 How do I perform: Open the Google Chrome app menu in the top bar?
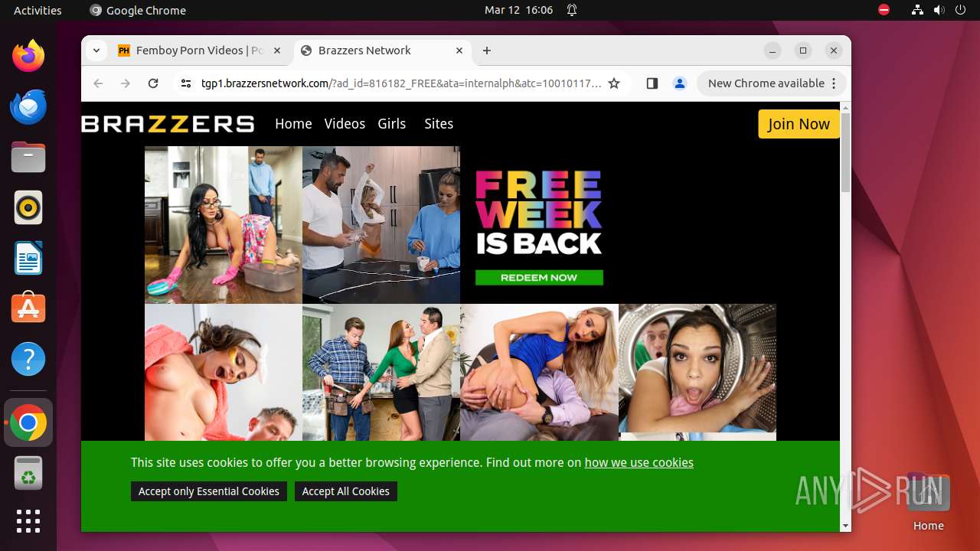tap(138, 10)
